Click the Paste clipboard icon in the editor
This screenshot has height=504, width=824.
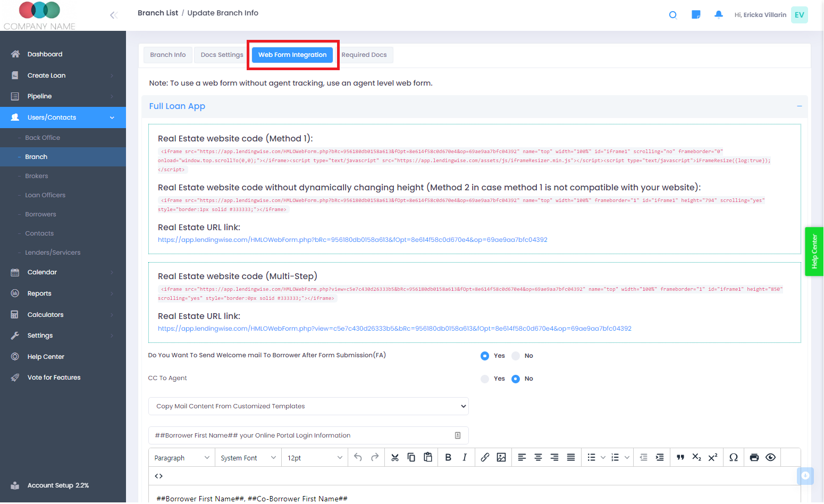pyautogui.click(x=428, y=458)
